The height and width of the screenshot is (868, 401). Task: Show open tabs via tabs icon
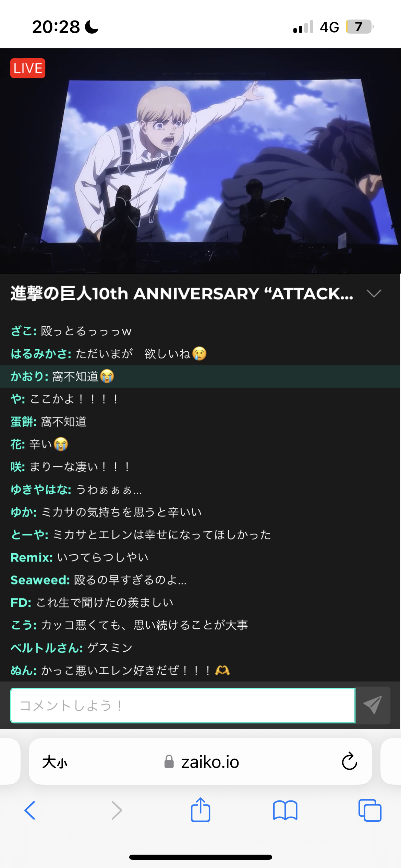370,810
